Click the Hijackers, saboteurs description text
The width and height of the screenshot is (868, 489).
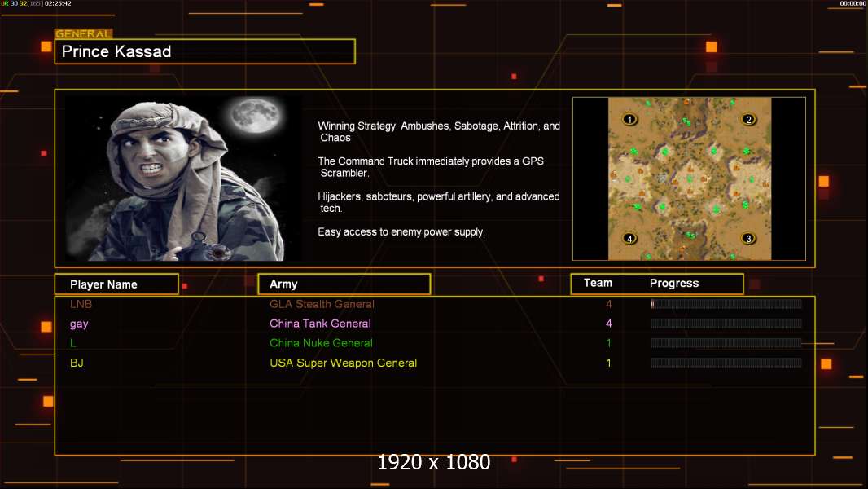438,202
